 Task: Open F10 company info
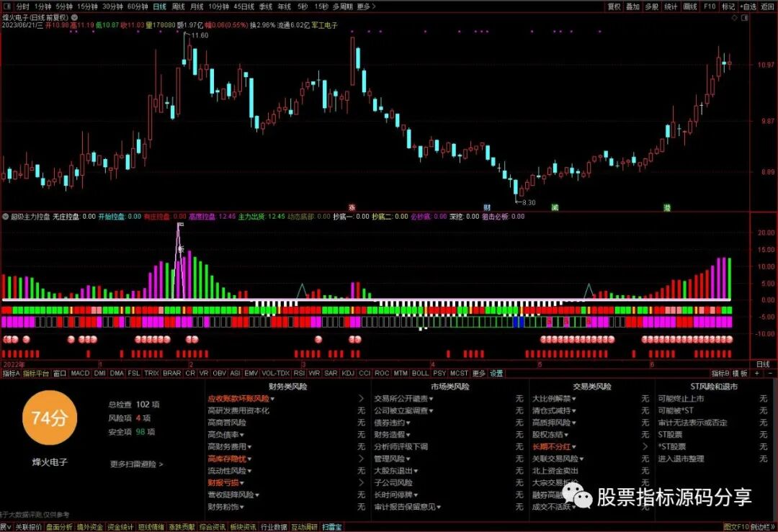[710, 6]
